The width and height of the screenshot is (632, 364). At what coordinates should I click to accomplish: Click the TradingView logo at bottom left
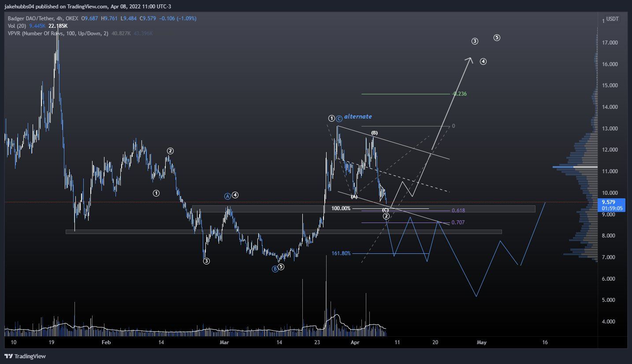click(25, 356)
